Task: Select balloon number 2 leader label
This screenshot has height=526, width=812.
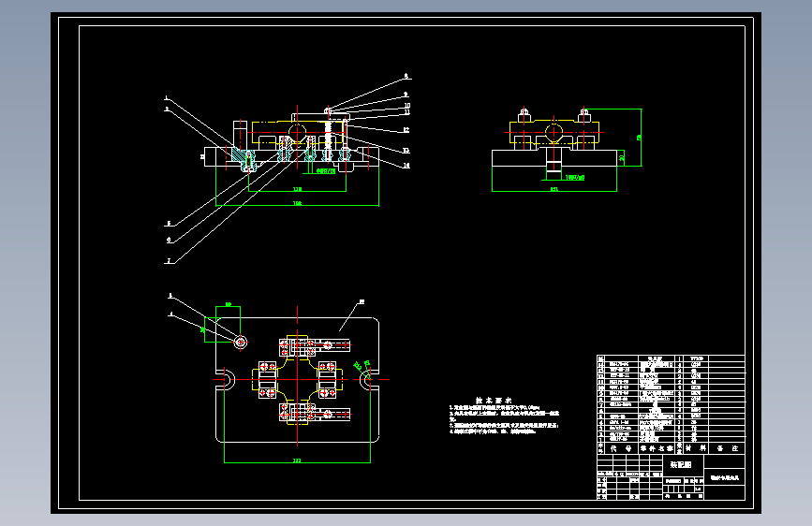Action: [x=167, y=110]
